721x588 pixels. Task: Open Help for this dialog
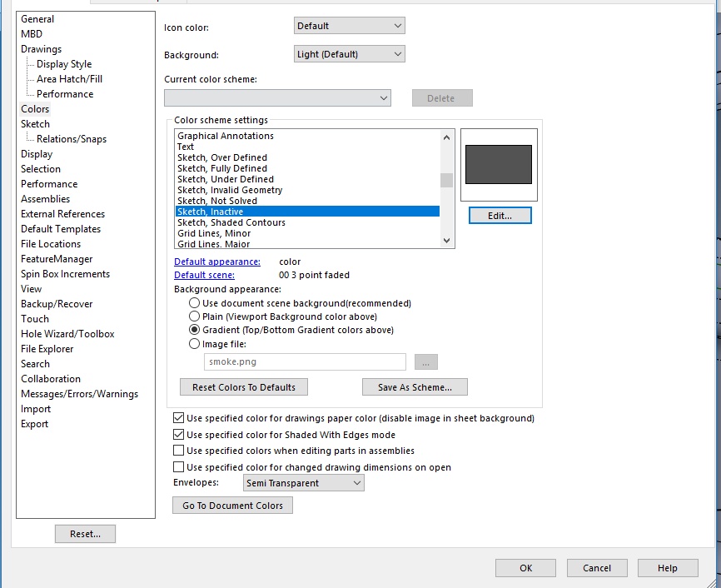(x=668, y=568)
